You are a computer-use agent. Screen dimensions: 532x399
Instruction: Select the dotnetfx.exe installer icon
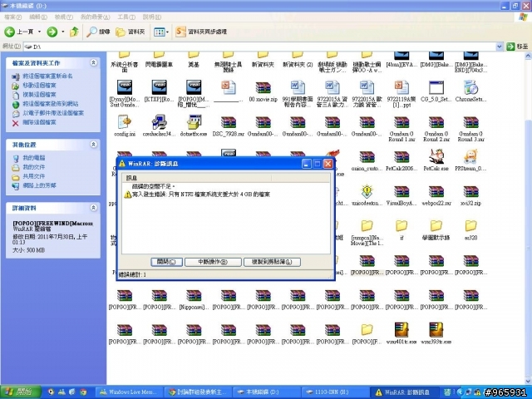coord(194,122)
